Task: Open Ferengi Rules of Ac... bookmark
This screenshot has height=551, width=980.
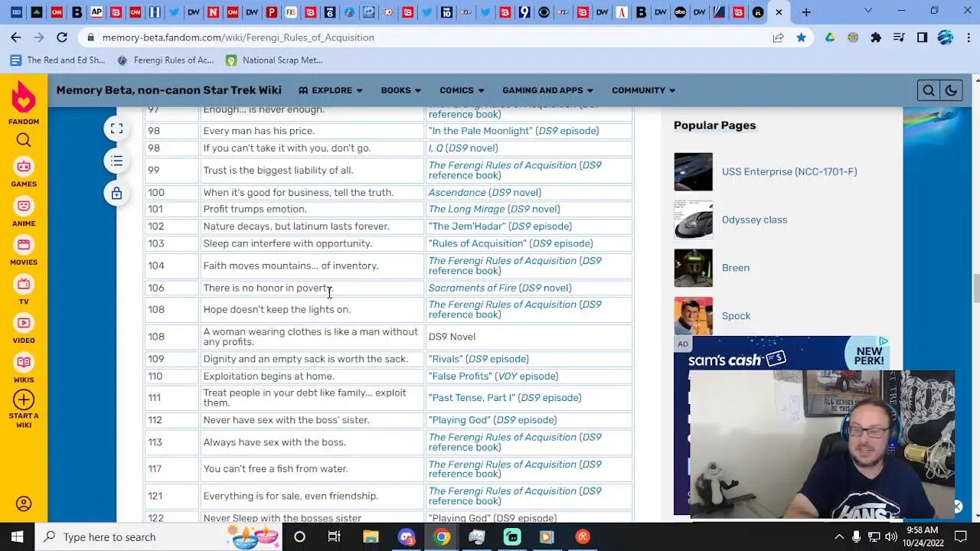Action: pyautogui.click(x=165, y=60)
